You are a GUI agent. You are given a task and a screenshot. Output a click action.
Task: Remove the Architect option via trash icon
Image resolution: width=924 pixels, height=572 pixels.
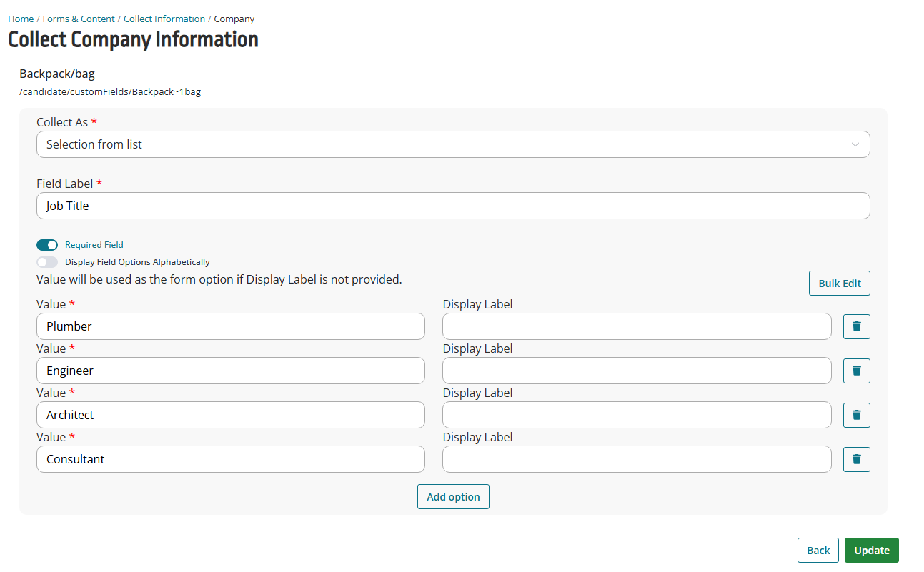tap(856, 415)
